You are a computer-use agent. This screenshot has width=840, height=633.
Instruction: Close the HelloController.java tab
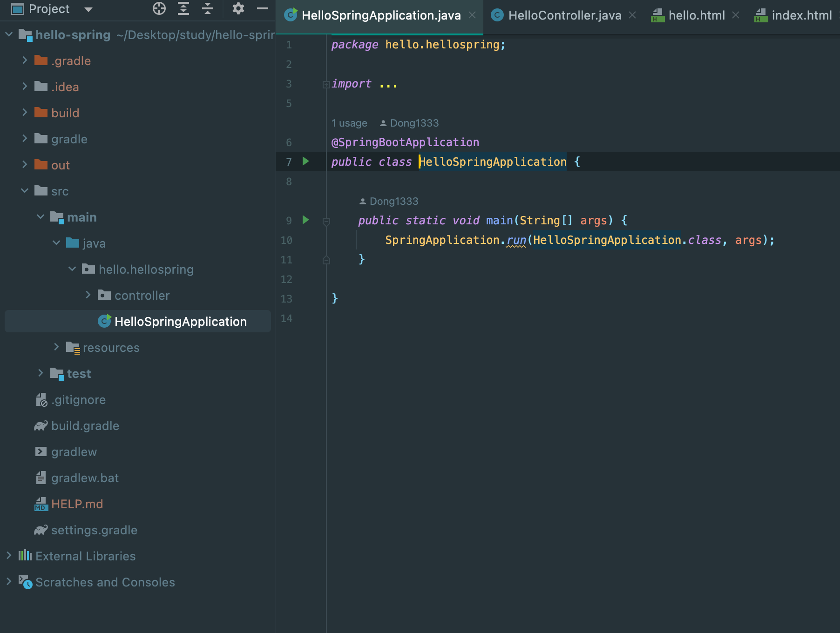[x=632, y=15]
